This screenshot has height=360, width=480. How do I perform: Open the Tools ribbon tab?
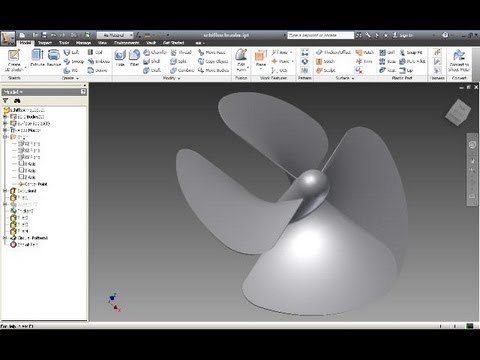point(64,43)
